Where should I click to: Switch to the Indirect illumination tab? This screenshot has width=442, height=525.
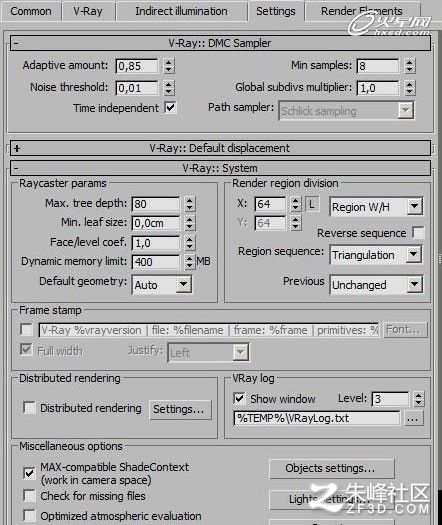(181, 11)
